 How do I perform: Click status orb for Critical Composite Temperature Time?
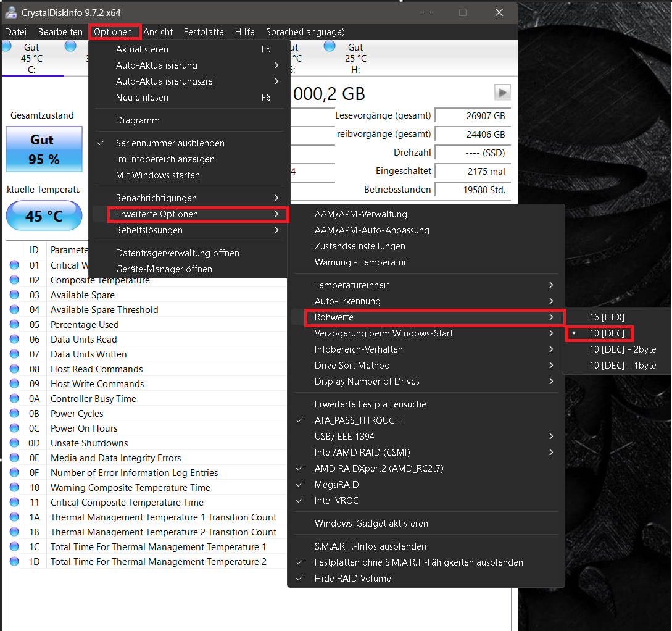[14, 502]
